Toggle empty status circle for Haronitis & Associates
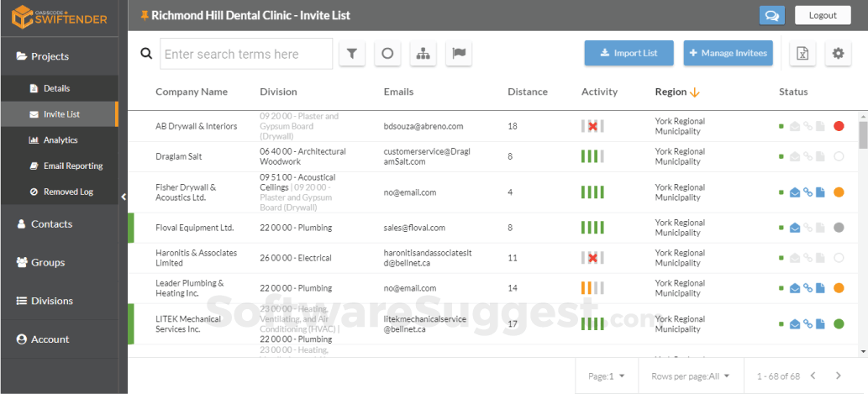 click(838, 258)
